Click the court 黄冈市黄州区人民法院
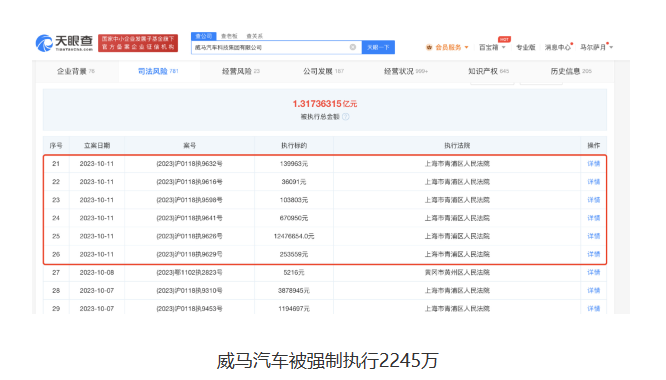This screenshot has width=666, height=380. pos(457,272)
